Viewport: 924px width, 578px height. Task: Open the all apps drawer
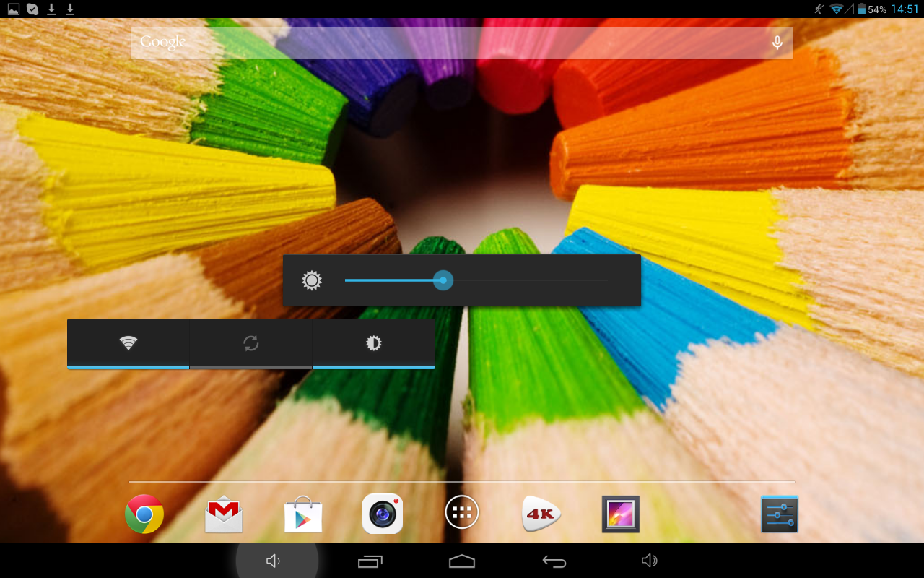pos(462,512)
